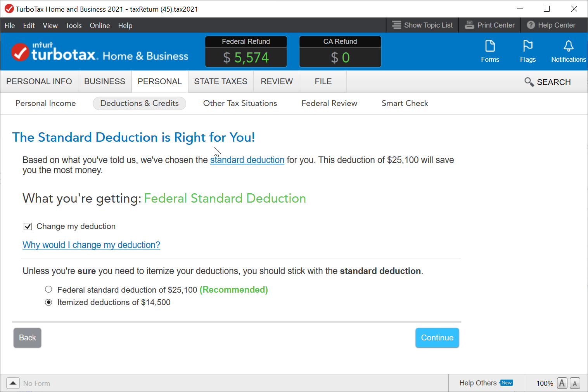Viewport: 588px width, 392px height.
Task: Maximize the TurboTax window
Action: 546,9
